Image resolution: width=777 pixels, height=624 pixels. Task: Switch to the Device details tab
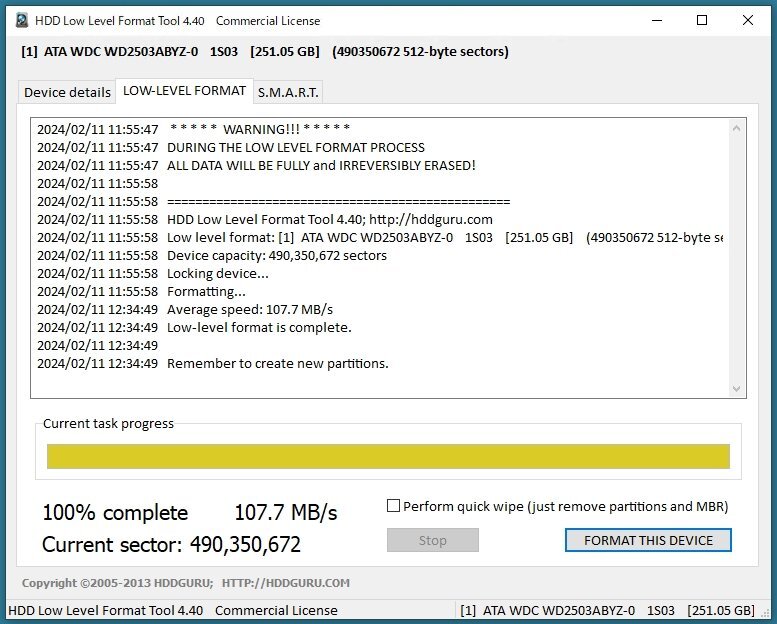click(x=67, y=92)
